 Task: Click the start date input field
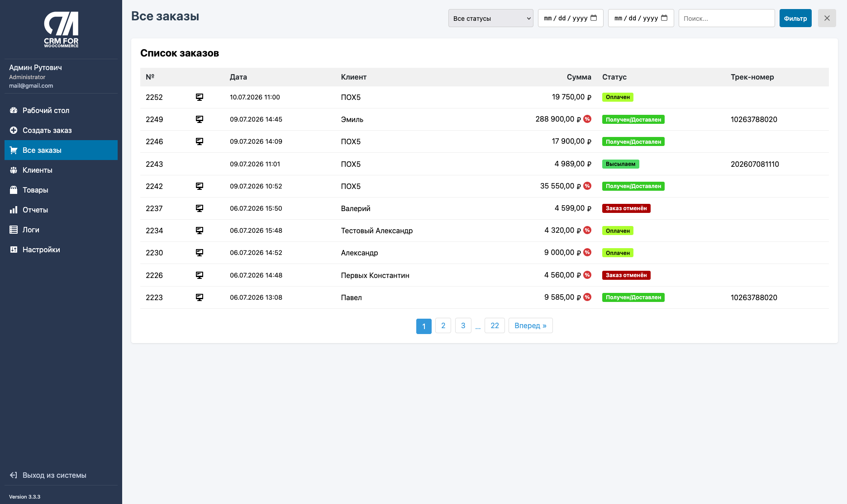coord(571,18)
